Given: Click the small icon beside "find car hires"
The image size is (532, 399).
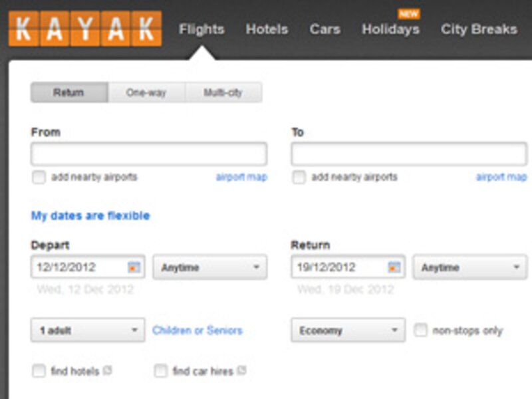Looking at the screenshot, I should (x=240, y=371).
